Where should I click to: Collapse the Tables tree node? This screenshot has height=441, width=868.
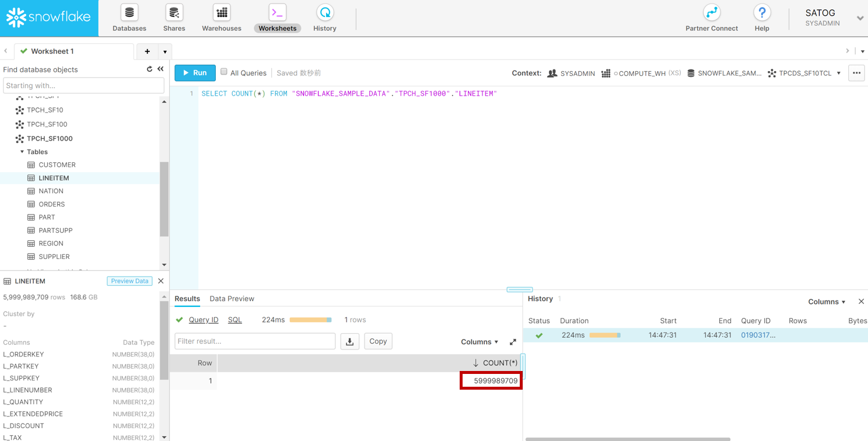coord(22,152)
